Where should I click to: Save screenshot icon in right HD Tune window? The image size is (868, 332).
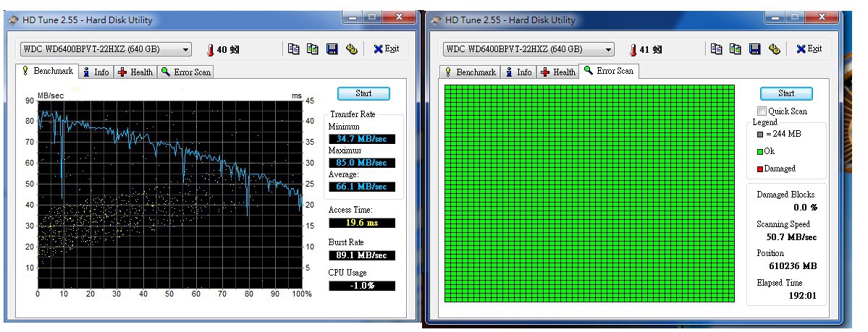coord(755,48)
